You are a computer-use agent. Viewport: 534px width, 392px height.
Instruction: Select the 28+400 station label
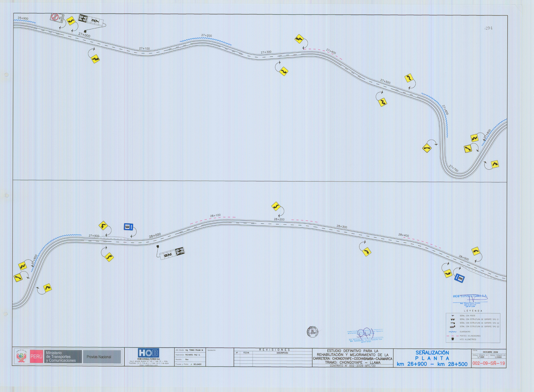tap(404, 235)
